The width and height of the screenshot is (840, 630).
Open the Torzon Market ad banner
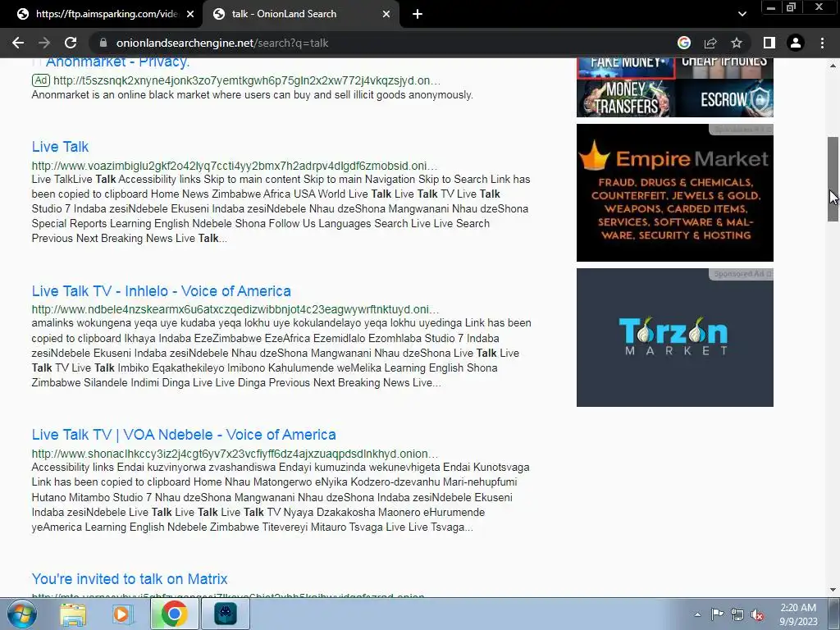click(675, 337)
